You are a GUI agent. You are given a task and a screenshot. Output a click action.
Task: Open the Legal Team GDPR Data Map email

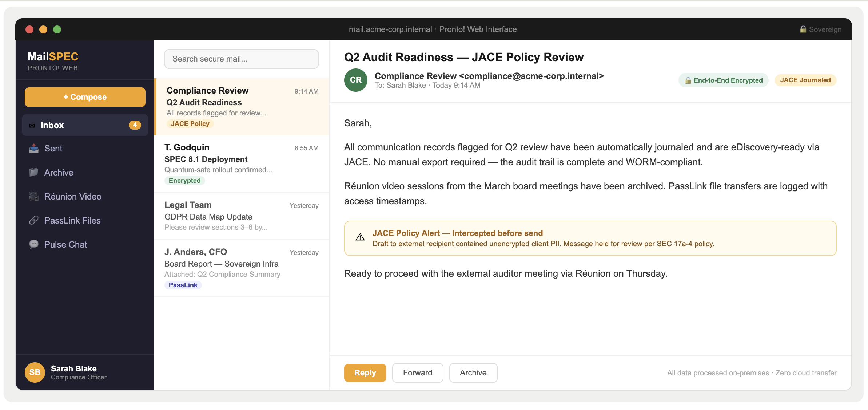point(242,216)
